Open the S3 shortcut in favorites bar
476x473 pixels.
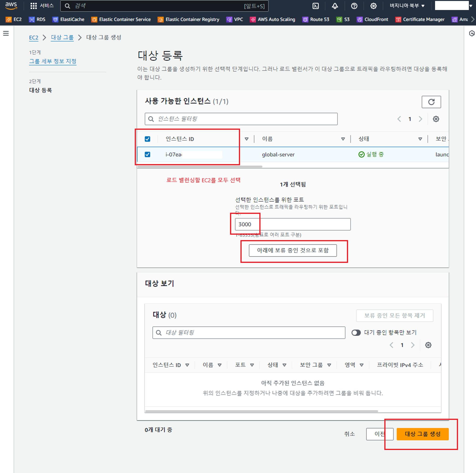(x=343, y=20)
